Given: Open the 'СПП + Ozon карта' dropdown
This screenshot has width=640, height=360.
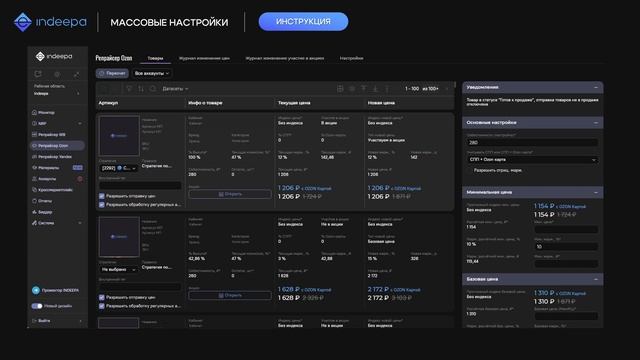Looking at the screenshot, I should (532, 160).
